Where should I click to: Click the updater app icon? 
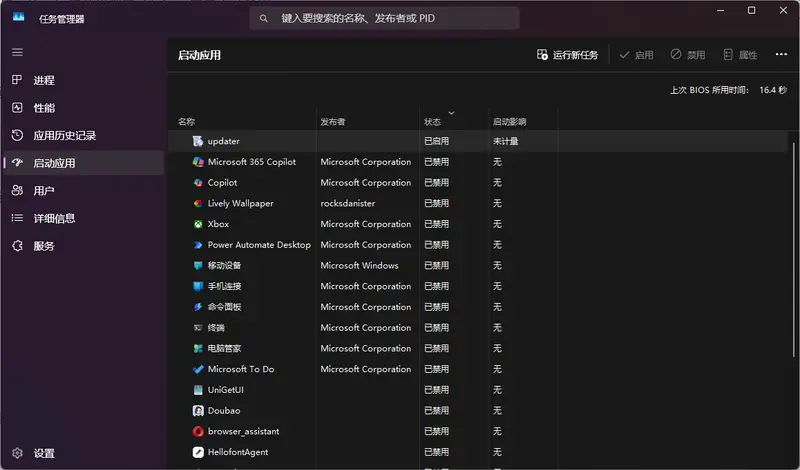click(198, 141)
